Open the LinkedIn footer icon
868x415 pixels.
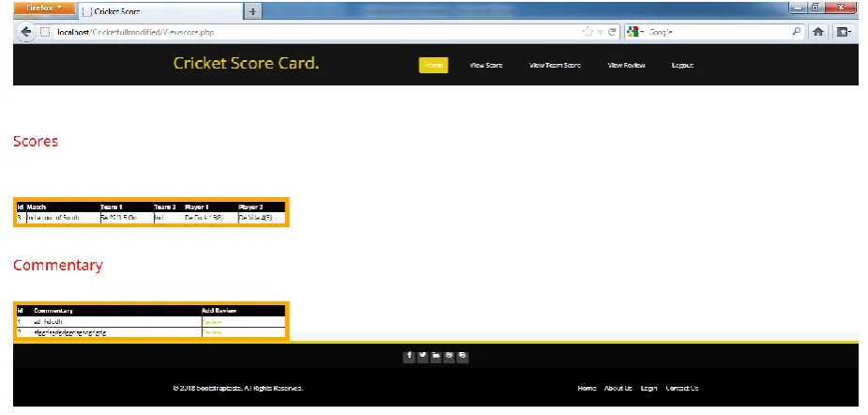coord(435,356)
